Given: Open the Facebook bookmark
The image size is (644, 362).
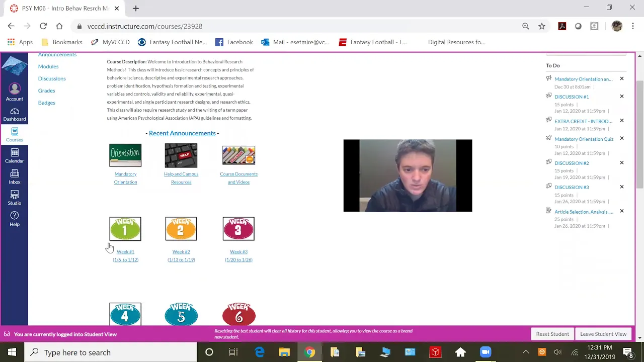Looking at the screenshot, I should click(x=234, y=42).
